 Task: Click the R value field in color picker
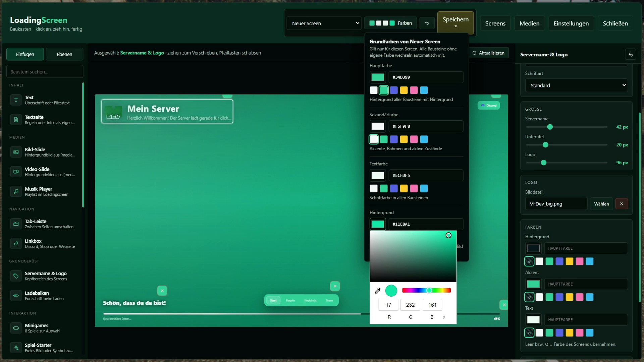[388, 305]
